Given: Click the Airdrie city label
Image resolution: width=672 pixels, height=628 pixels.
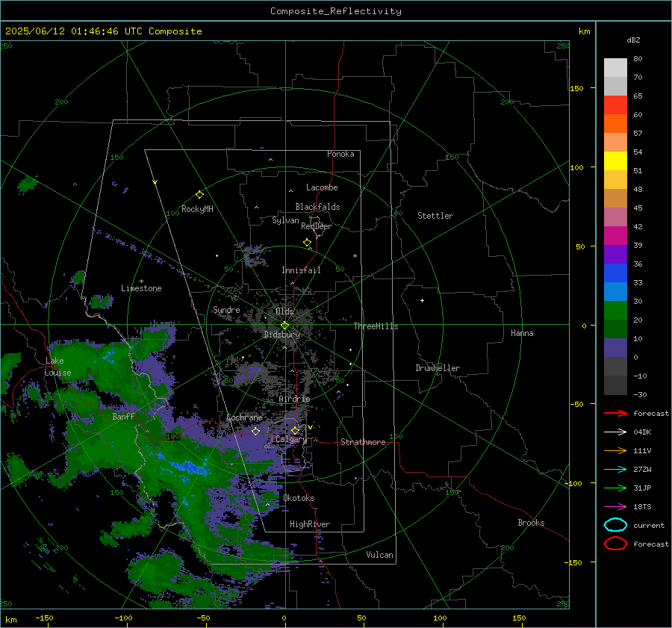Looking at the screenshot, I should click(x=294, y=399).
